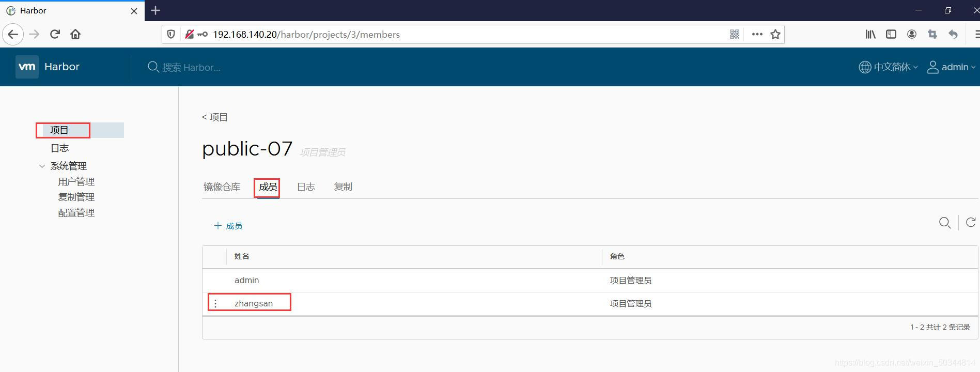Reload the page with the browser refresh icon
Image resolution: width=980 pixels, height=372 pixels.
pyautogui.click(x=55, y=35)
